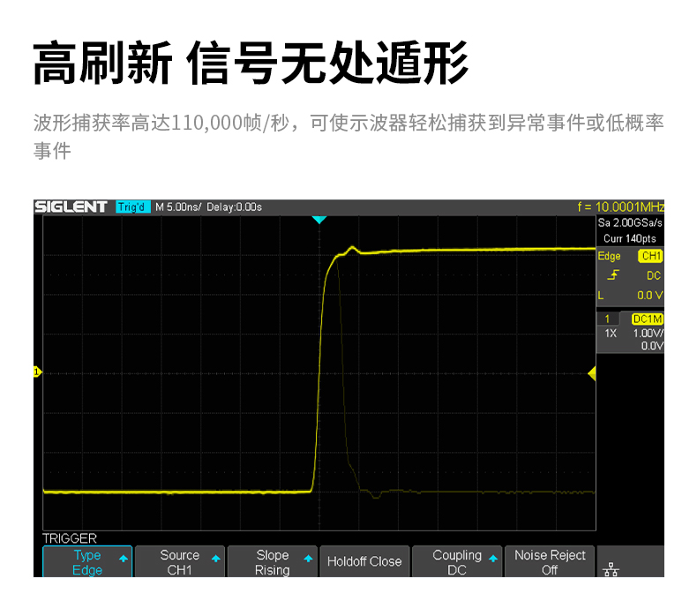The height and width of the screenshot is (616, 697).
Task: Click the up arrow on Coupling softkey
Action: pyautogui.click(x=493, y=559)
